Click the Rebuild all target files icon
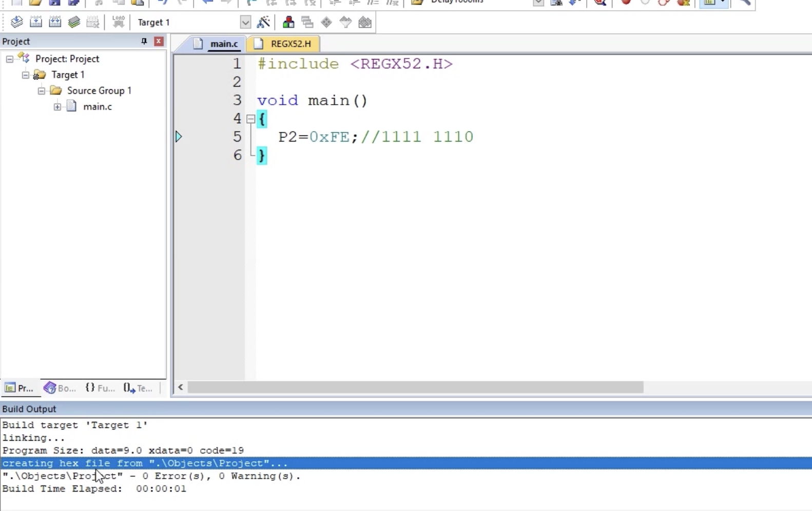 [x=55, y=22]
